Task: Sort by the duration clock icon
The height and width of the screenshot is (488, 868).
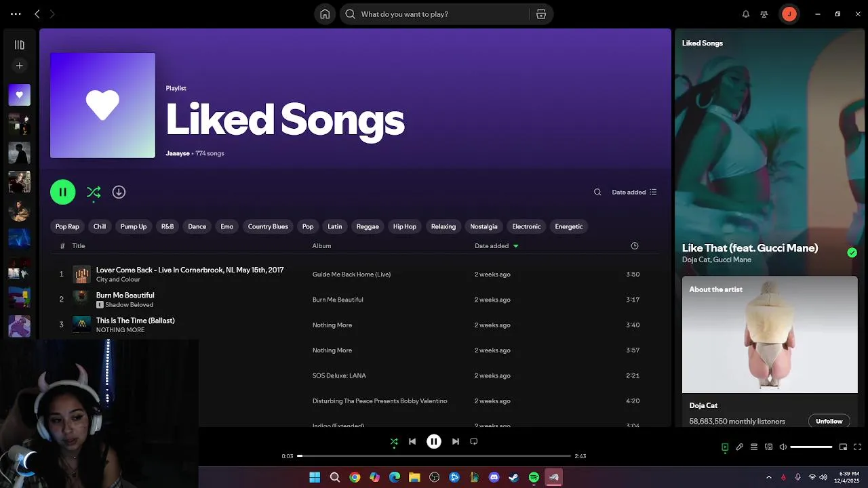Action: 635,246
